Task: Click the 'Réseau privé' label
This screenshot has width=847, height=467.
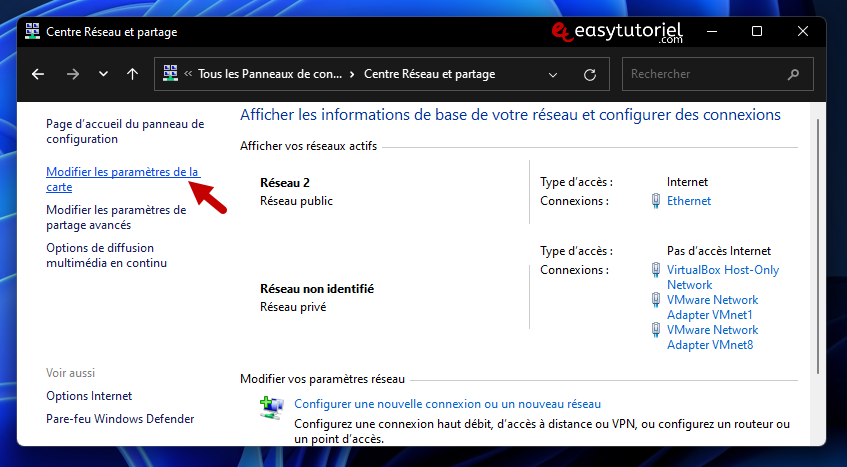Action: (293, 307)
